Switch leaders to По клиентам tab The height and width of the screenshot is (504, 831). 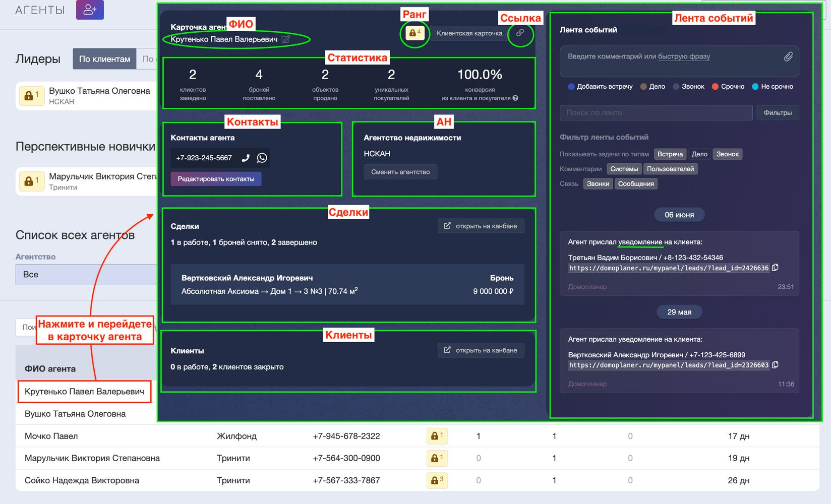pyautogui.click(x=104, y=59)
